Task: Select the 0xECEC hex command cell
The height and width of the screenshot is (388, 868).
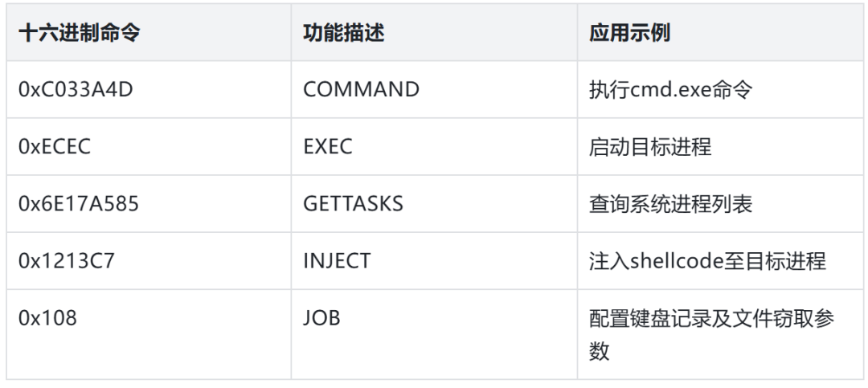Action: 55,147
